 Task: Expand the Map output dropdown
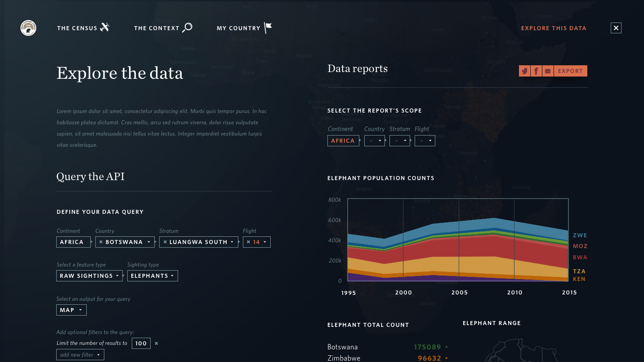[x=71, y=310]
